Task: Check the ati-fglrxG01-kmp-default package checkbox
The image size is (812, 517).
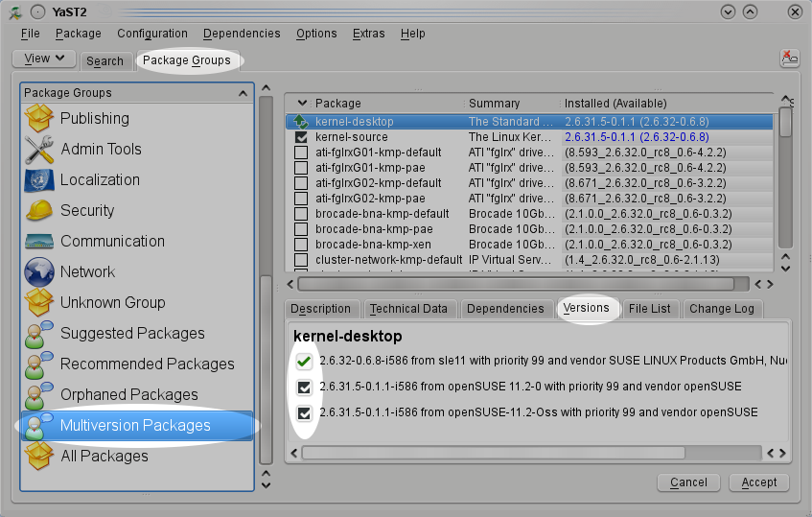Action: 301,153
